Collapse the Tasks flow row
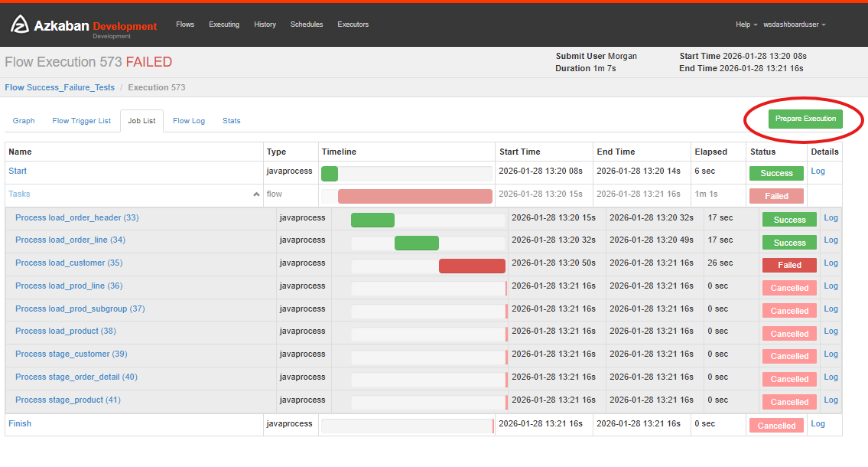This screenshot has height=467, width=868. coord(256,194)
